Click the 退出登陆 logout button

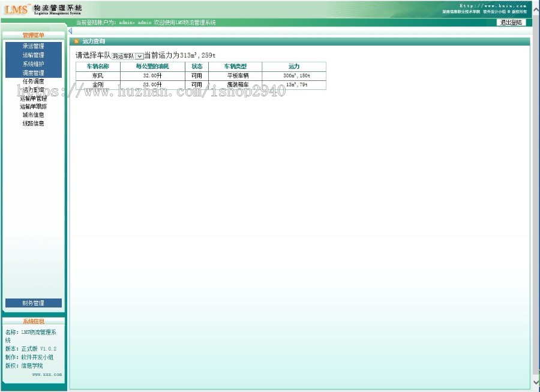click(511, 22)
